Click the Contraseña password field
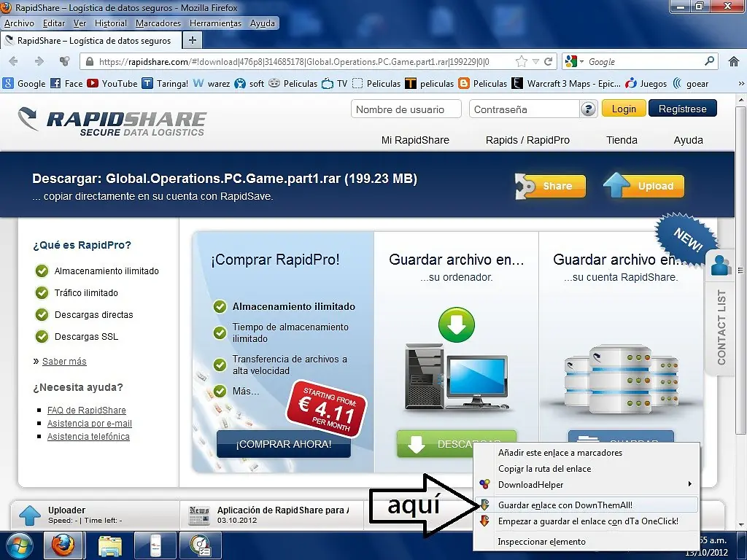Image resolution: width=747 pixels, height=560 pixels. 524,109
